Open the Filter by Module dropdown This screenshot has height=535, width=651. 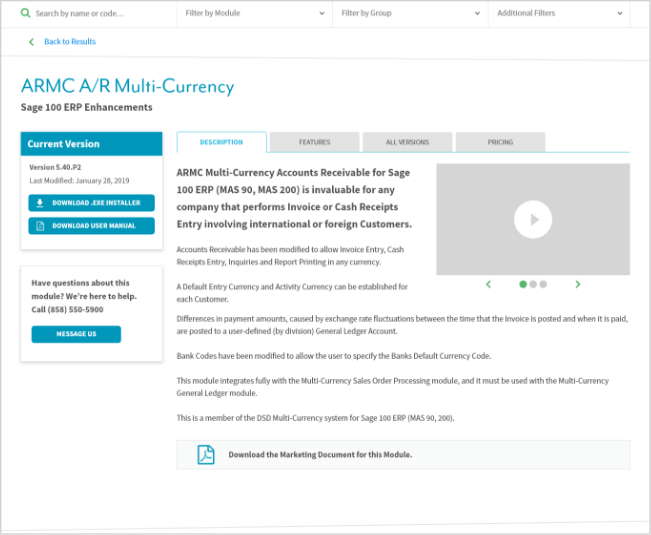[255, 13]
